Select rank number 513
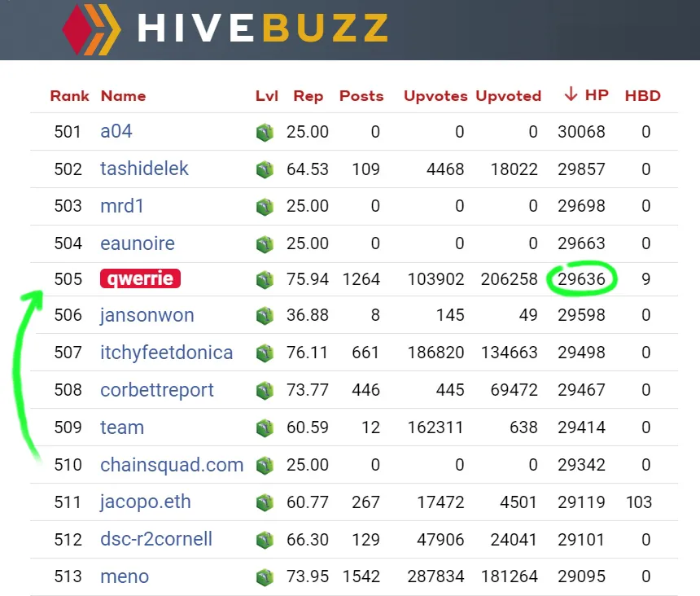The width and height of the screenshot is (700, 596). (68, 576)
